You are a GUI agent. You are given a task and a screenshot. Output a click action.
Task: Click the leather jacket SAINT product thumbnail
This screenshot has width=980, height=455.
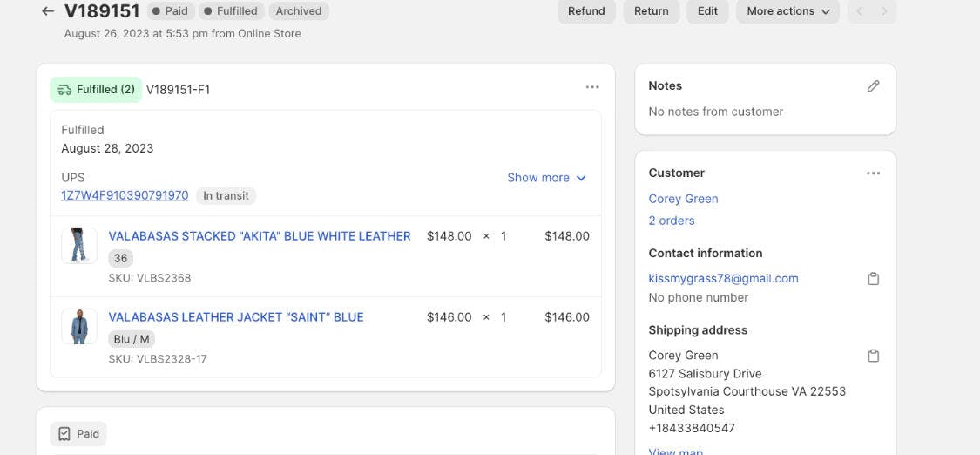tap(79, 327)
